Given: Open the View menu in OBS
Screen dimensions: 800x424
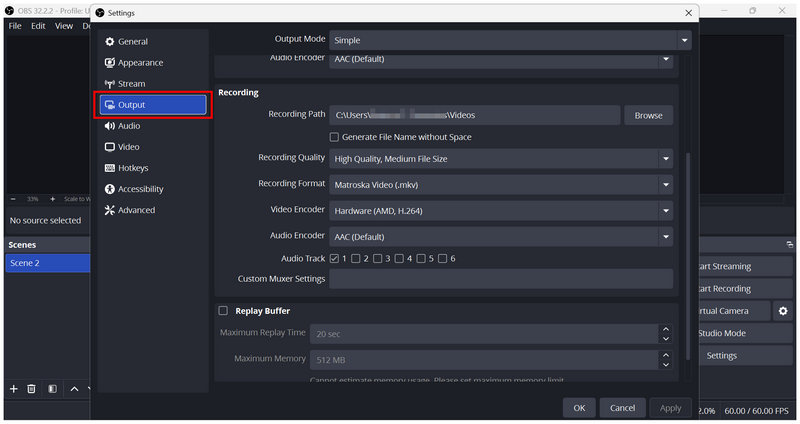Looking at the screenshot, I should (x=64, y=26).
